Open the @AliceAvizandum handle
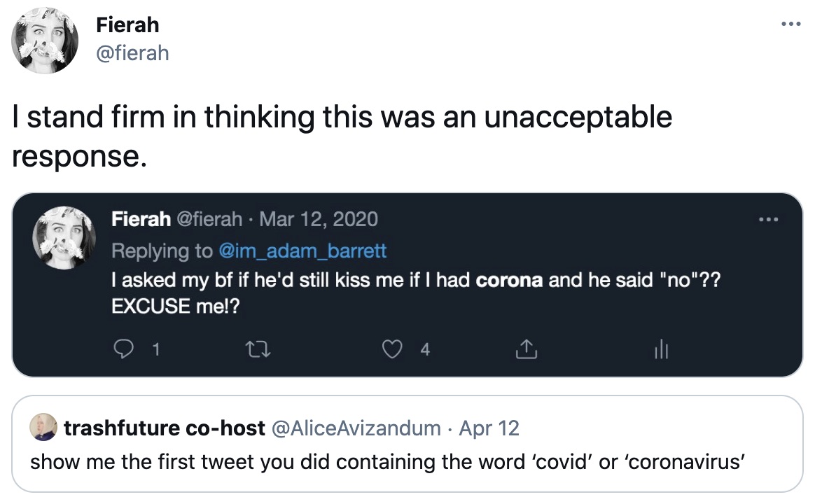The image size is (815, 504). pyautogui.click(x=356, y=428)
